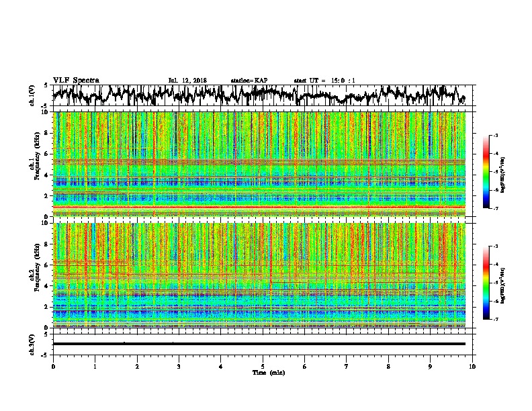Click the 3 tick on the time axis
Screen dimensions: 532x411
[179, 367]
